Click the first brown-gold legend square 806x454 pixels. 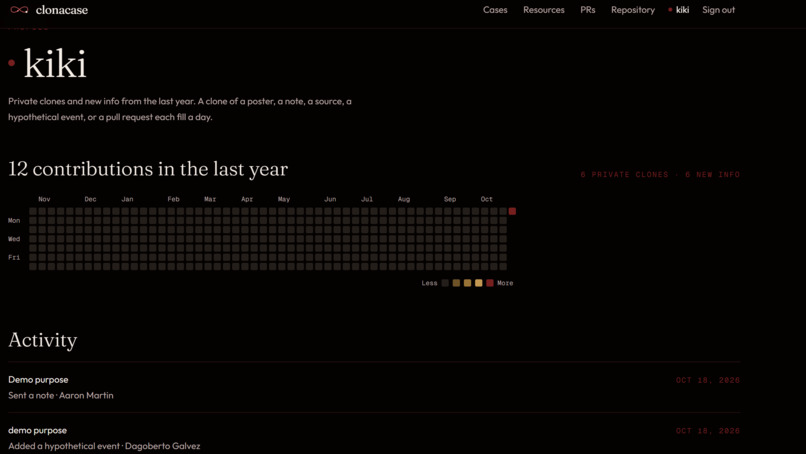[x=456, y=283]
